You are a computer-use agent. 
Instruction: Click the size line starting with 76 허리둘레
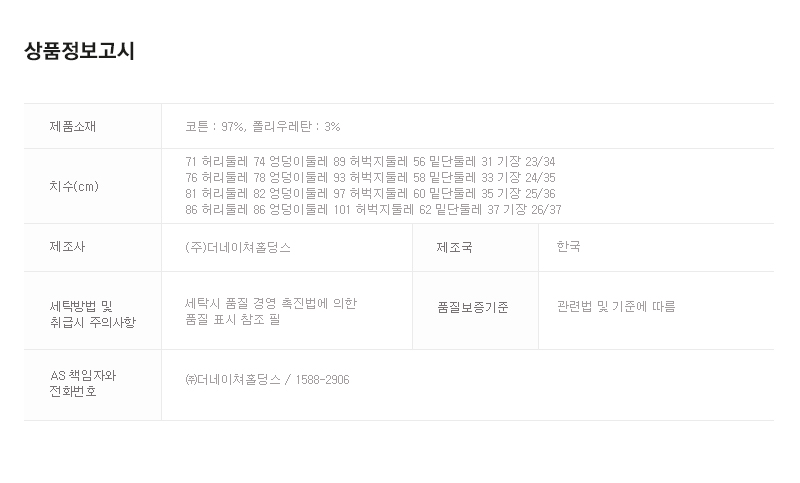pos(370,178)
